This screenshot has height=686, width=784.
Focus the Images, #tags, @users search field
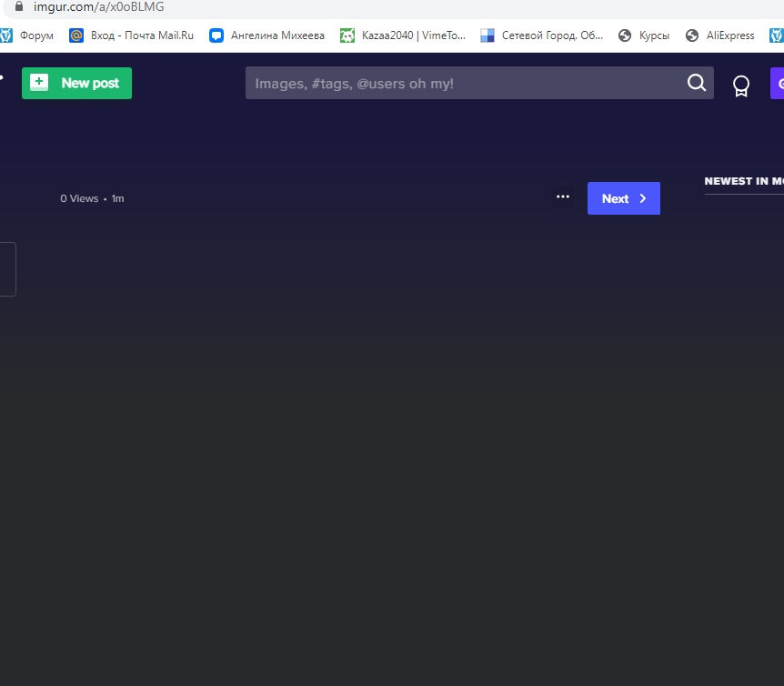click(464, 84)
